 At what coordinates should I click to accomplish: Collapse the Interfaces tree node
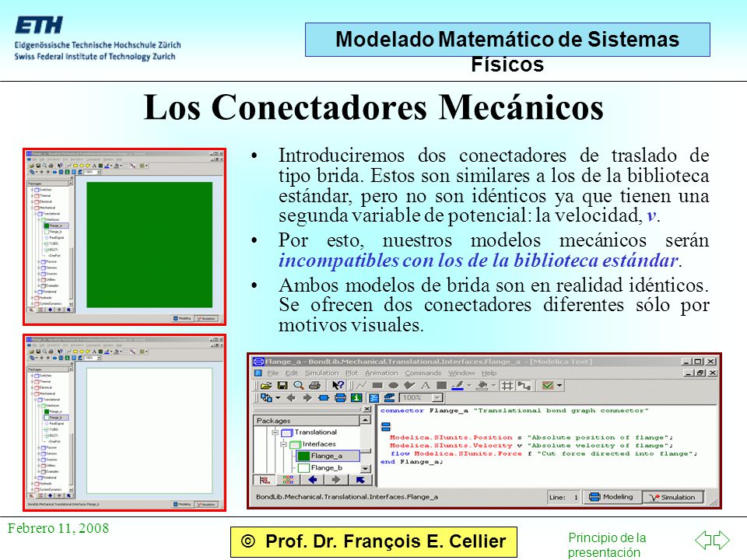pos(283,444)
